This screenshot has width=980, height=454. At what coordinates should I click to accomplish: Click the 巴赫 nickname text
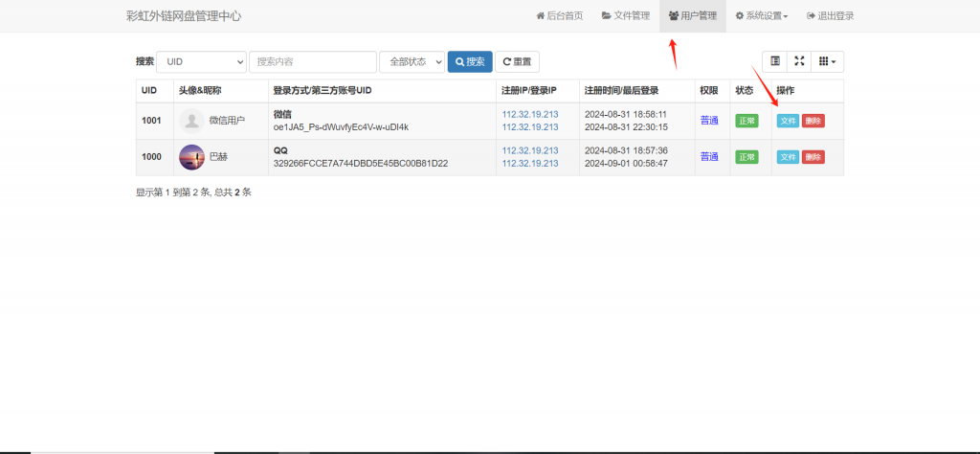pyautogui.click(x=218, y=157)
